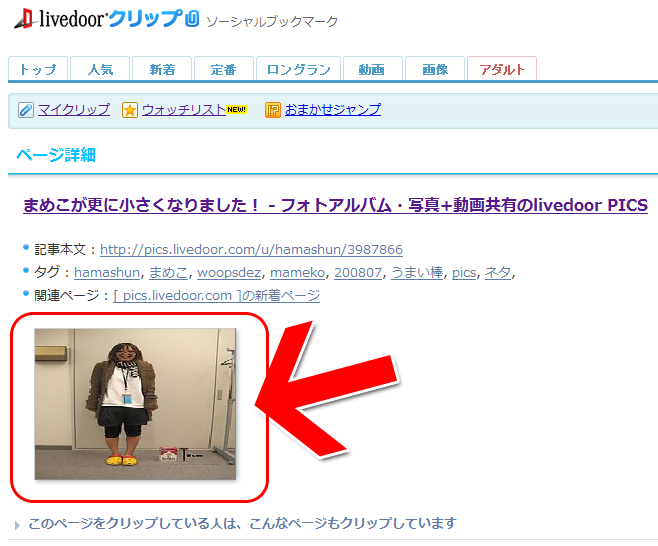The width and height of the screenshot is (658, 546).
Task: Click the 200807 tag
Action: coord(358,273)
